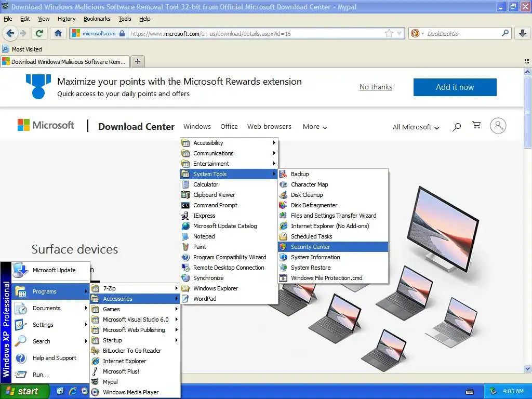Expand the More dropdown in Download Center
Viewport: 532px width, 399px height.
(315, 127)
